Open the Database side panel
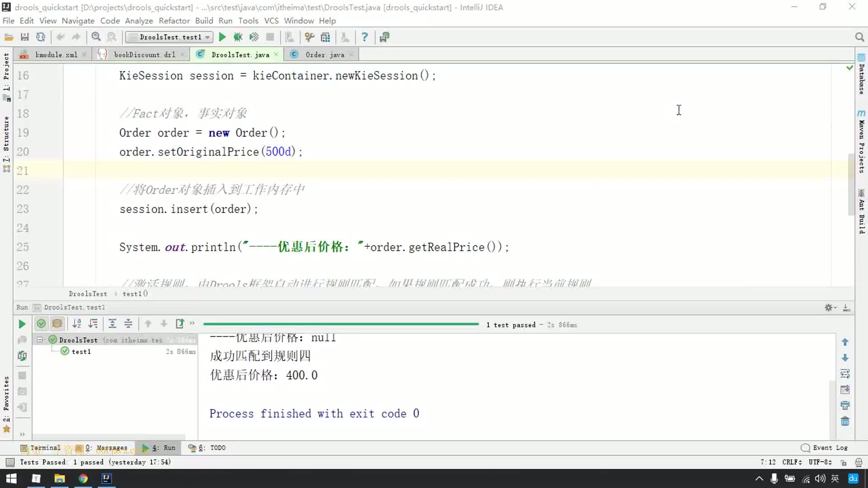The image size is (868, 488). point(861,75)
